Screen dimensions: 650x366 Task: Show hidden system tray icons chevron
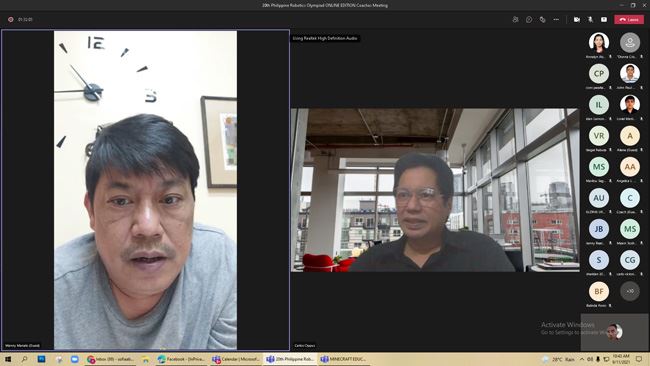[582, 359]
